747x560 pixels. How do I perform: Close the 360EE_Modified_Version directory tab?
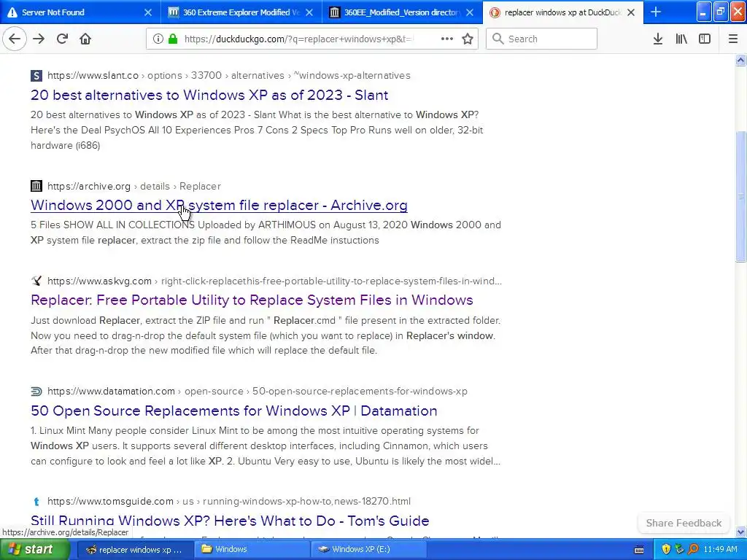(x=470, y=12)
